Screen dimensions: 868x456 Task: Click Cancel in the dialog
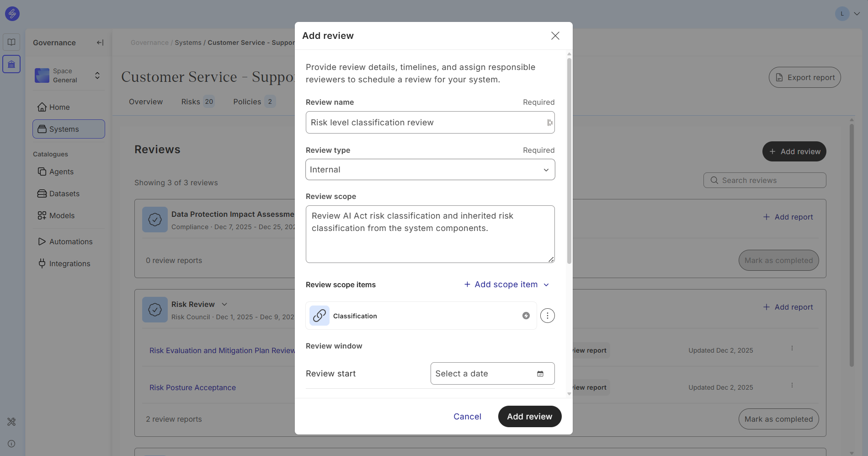pos(467,417)
